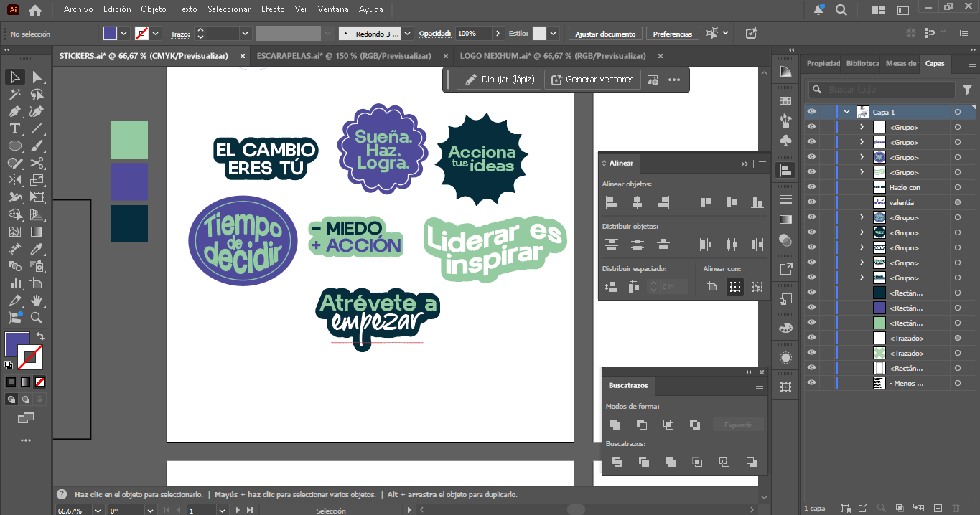Expand the first <Grupo> in the layers list

862,127
